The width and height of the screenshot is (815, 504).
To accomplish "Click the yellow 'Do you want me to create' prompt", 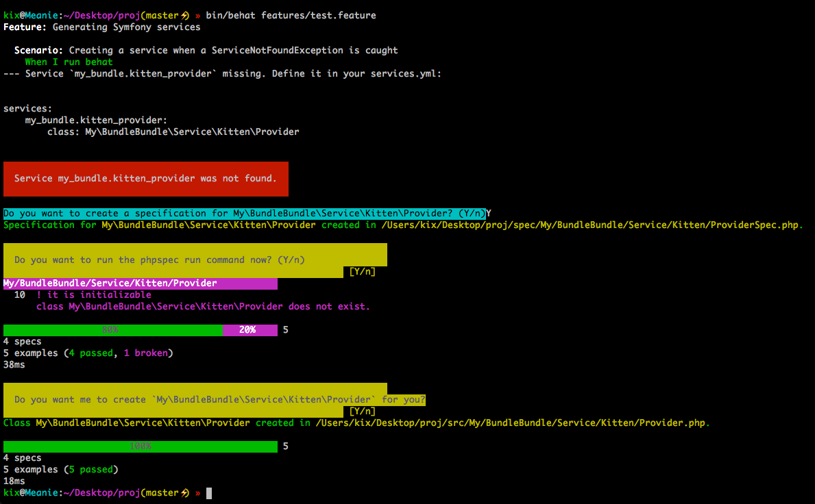I will click(x=214, y=400).
